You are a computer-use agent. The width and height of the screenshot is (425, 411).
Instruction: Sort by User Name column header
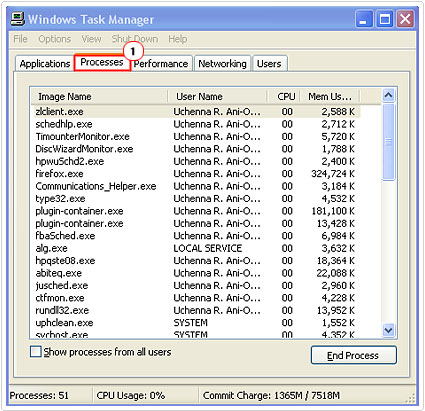point(217,97)
